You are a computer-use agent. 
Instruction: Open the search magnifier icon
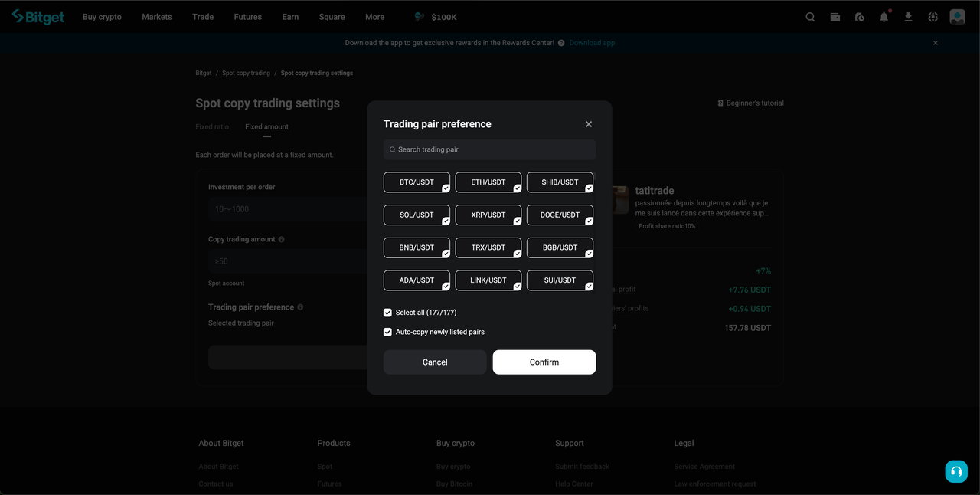[x=810, y=16]
